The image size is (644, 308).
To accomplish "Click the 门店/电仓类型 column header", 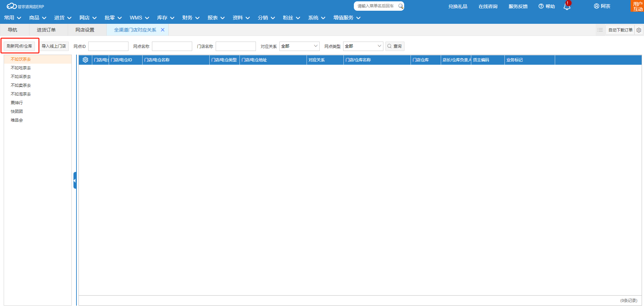I will tap(225, 60).
